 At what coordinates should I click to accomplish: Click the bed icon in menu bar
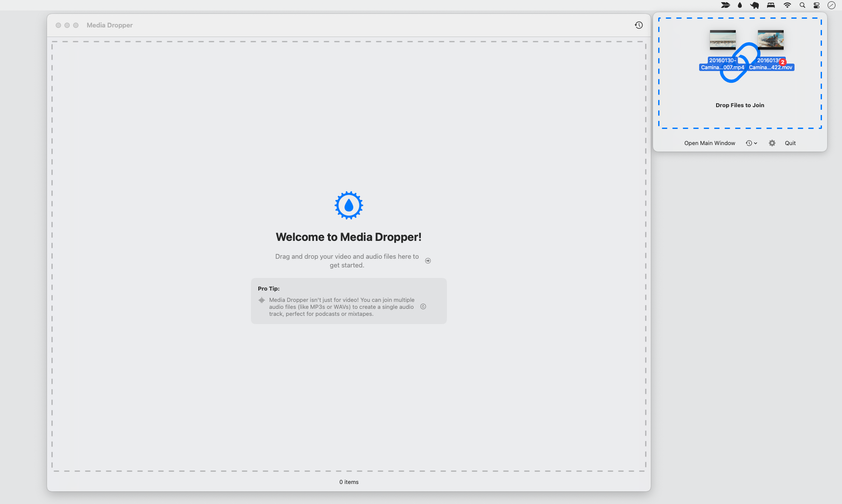771,5
